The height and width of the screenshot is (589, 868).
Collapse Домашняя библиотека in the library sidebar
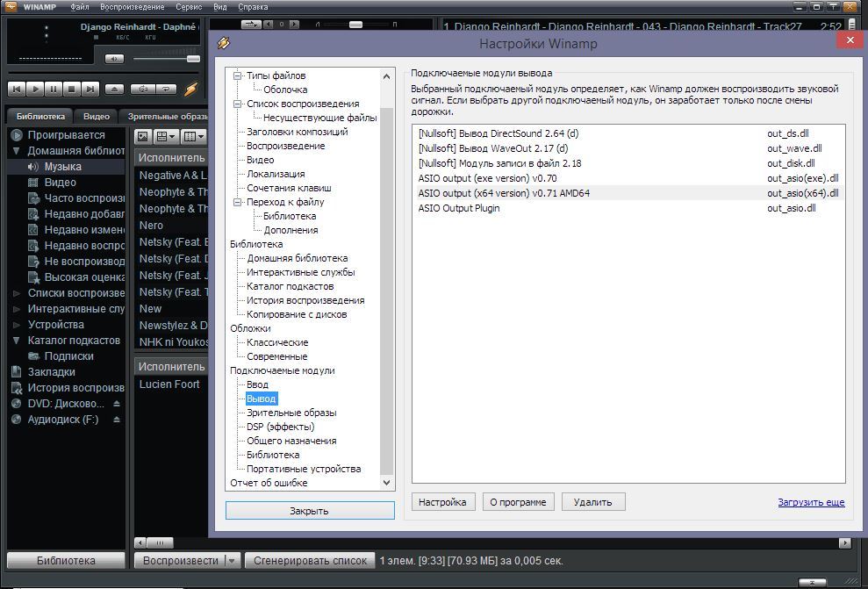tap(16, 151)
